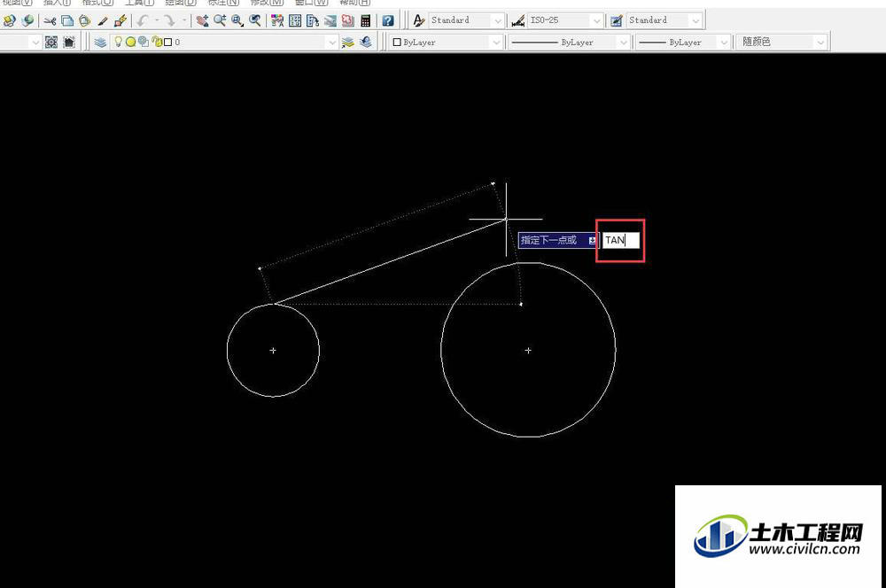
Task: Click the My Workspace house icon
Action: click(69, 42)
